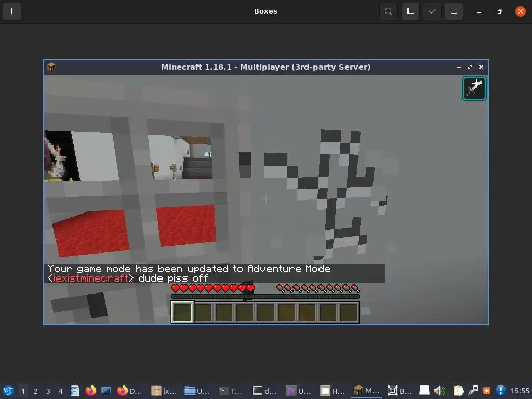The image size is (532, 399).
Task: Switch to the lx... taskbar window
Action: [164, 391]
